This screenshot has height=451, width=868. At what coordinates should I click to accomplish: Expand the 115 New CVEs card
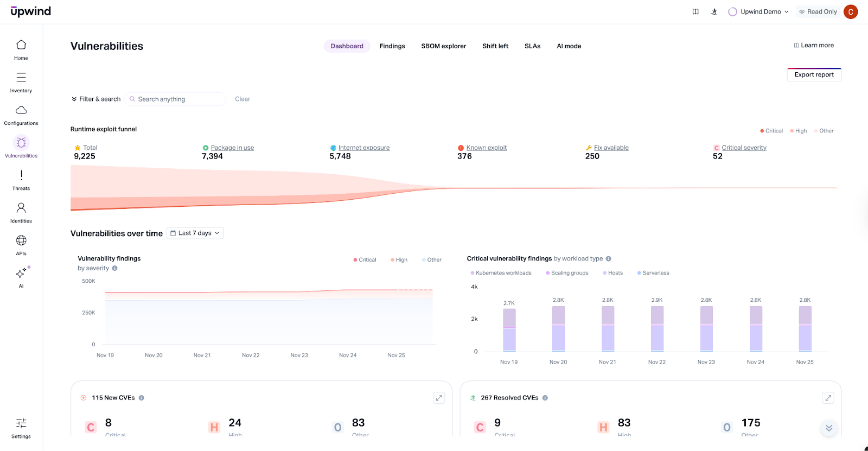pos(439,398)
